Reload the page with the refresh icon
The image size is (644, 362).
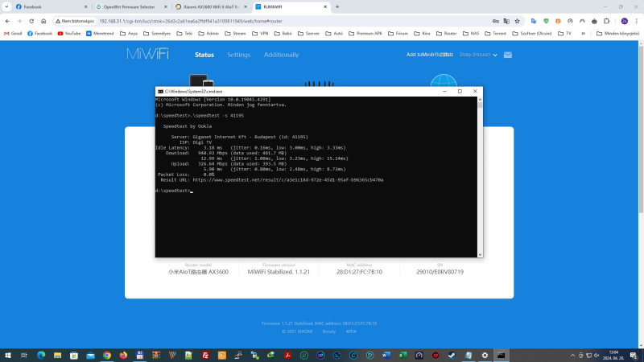click(x=31, y=21)
